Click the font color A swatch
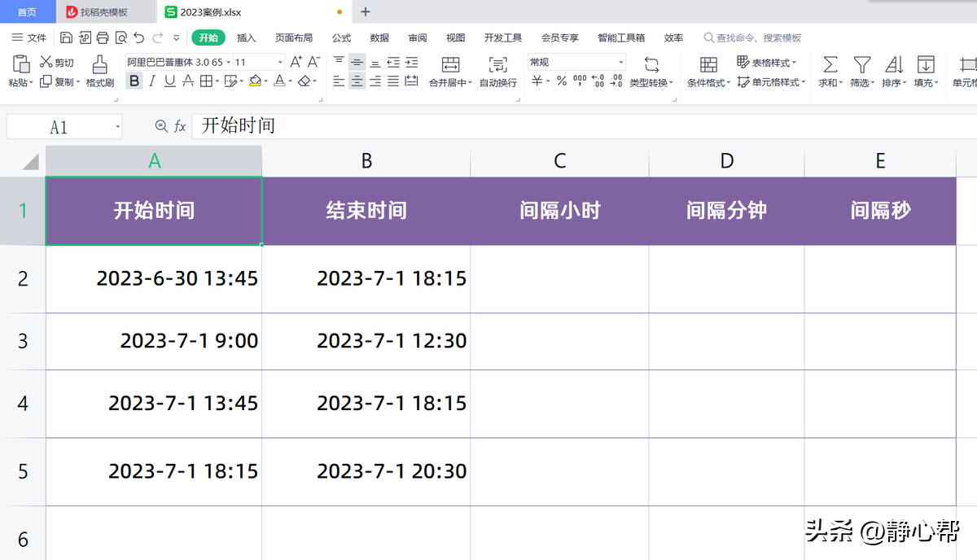Screen dimensions: 977x560 [x=278, y=81]
